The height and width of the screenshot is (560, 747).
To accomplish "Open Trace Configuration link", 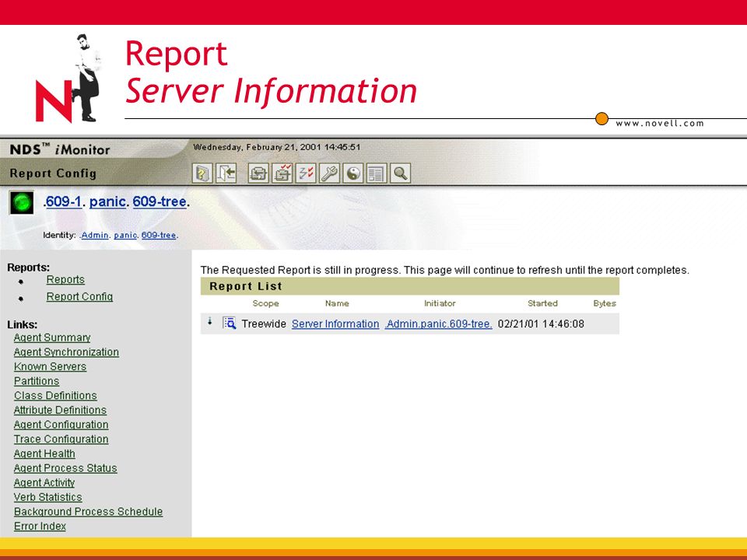I will click(x=61, y=439).
